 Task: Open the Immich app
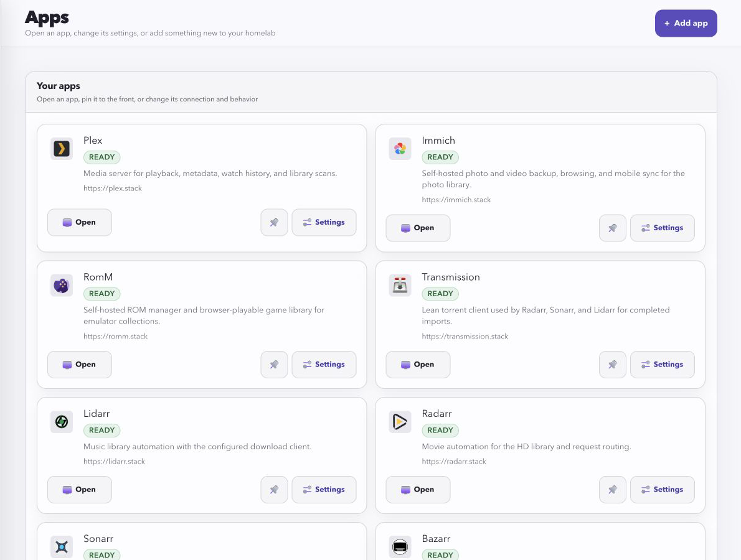tap(418, 228)
